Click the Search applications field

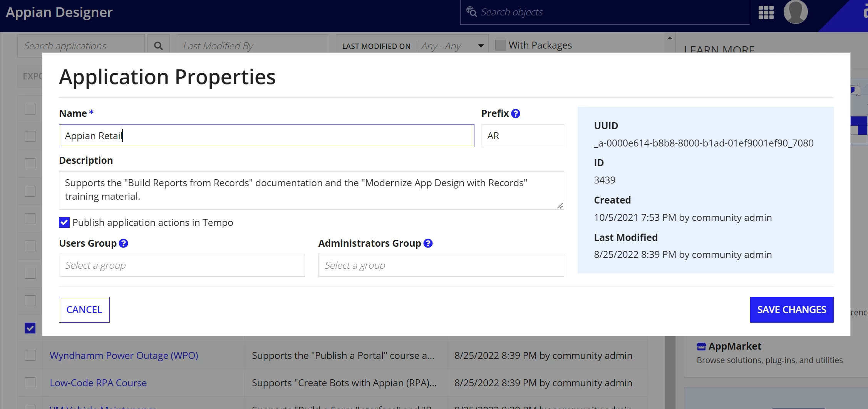click(81, 46)
